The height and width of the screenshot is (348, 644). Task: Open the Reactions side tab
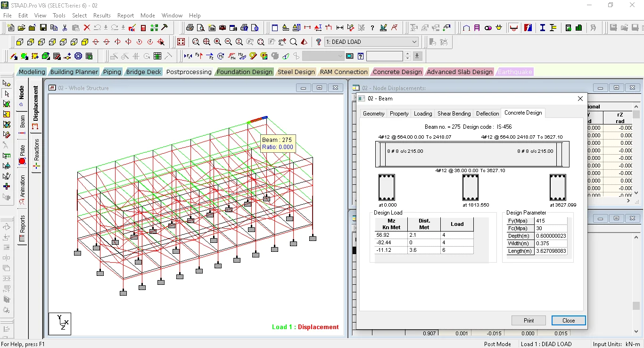click(36, 153)
